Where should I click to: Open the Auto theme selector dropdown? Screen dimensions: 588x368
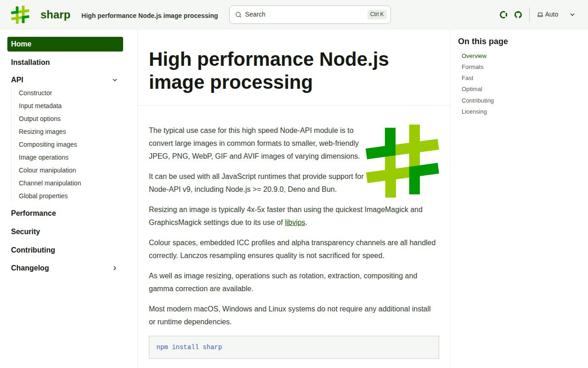(556, 15)
